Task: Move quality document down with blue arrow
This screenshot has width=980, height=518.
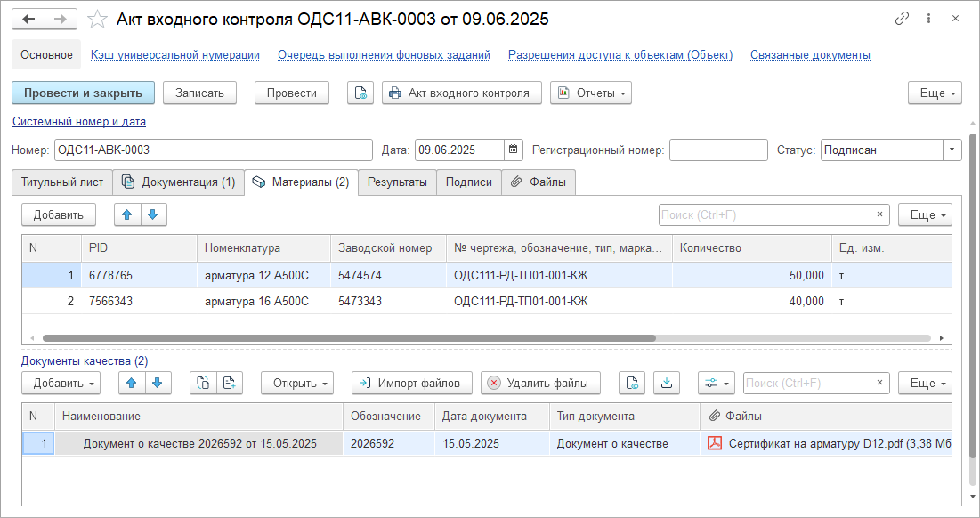Action: point(157,383)
